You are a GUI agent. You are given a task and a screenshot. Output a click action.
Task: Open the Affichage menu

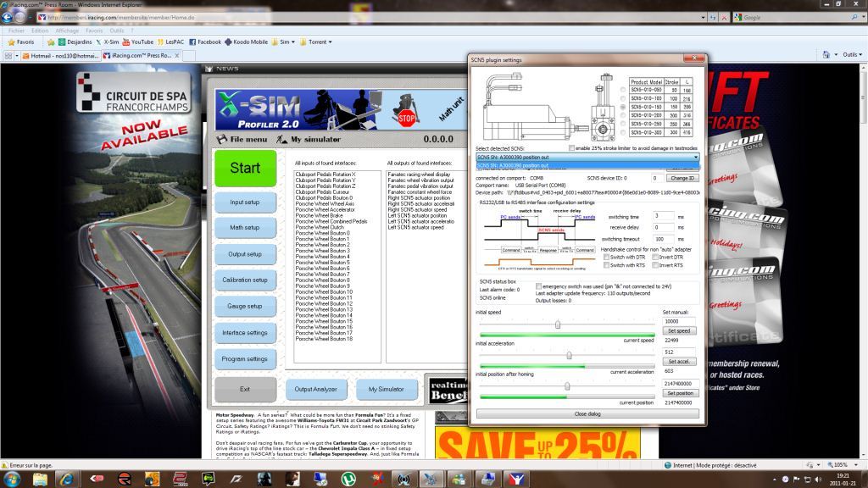click(67, 30)
